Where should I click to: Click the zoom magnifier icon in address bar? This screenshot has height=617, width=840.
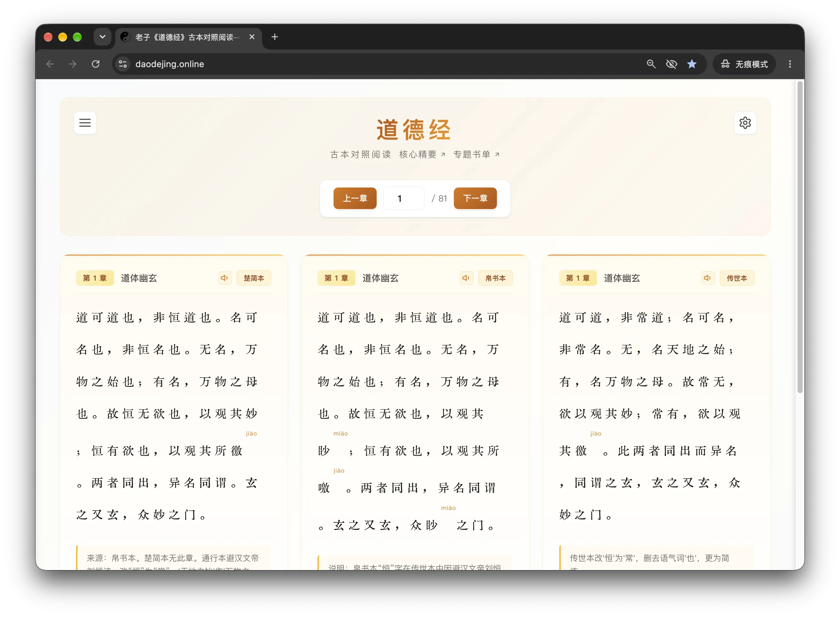[x=651, y=64]
